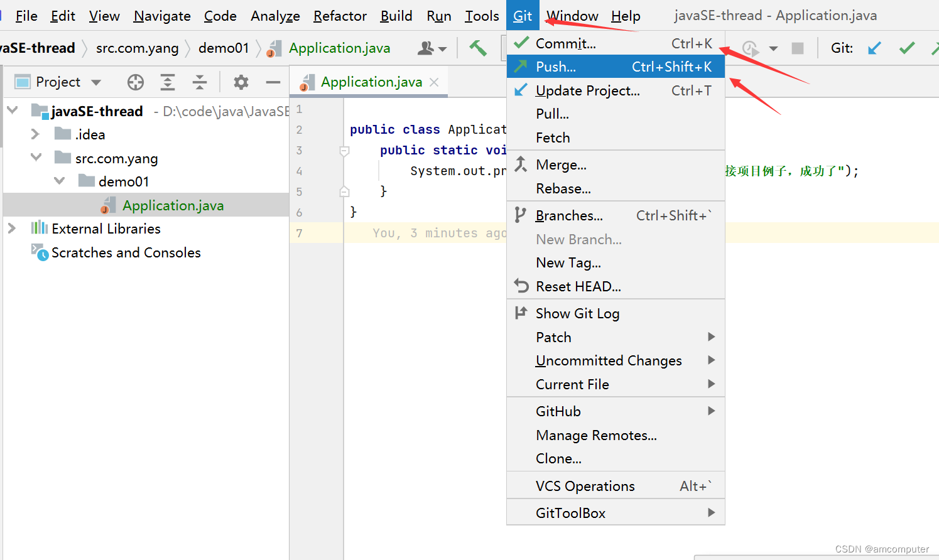Select Application.java in project tree
This screenshot has height=560, width=939.
(146, 205)
